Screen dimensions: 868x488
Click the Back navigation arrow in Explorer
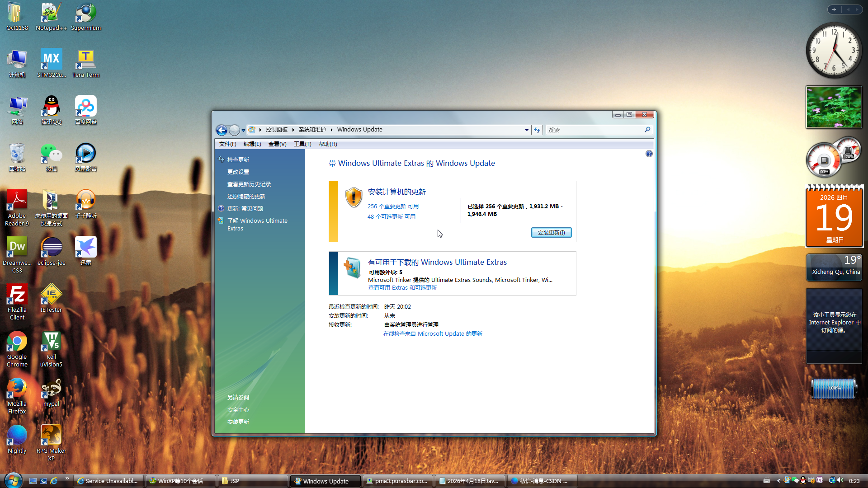pos(222,130)
